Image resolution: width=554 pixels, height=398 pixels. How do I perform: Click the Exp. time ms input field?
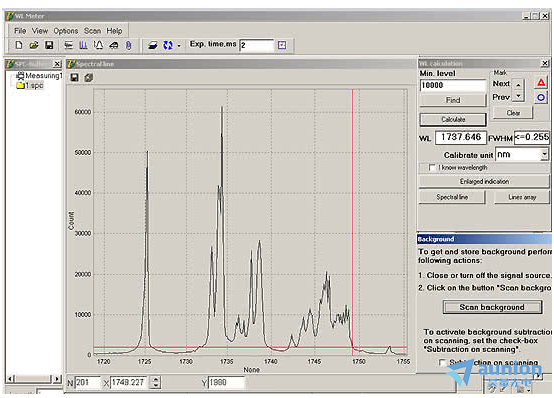(x=257, y=45)
